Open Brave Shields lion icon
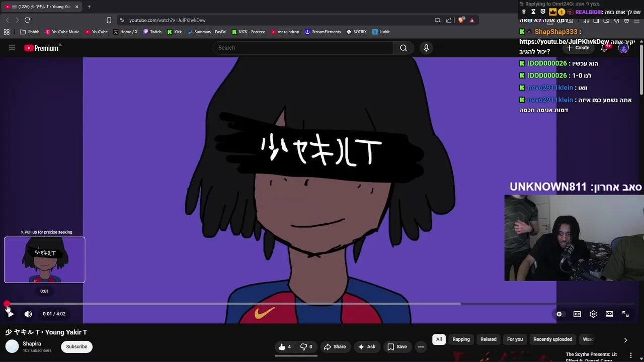Screen dimensions: 644x362 tap(461, 20)
